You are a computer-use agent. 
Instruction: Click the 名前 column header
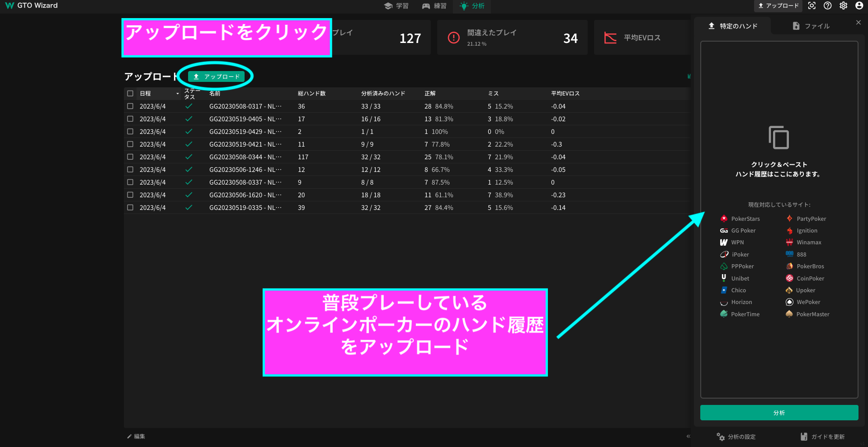215,94
